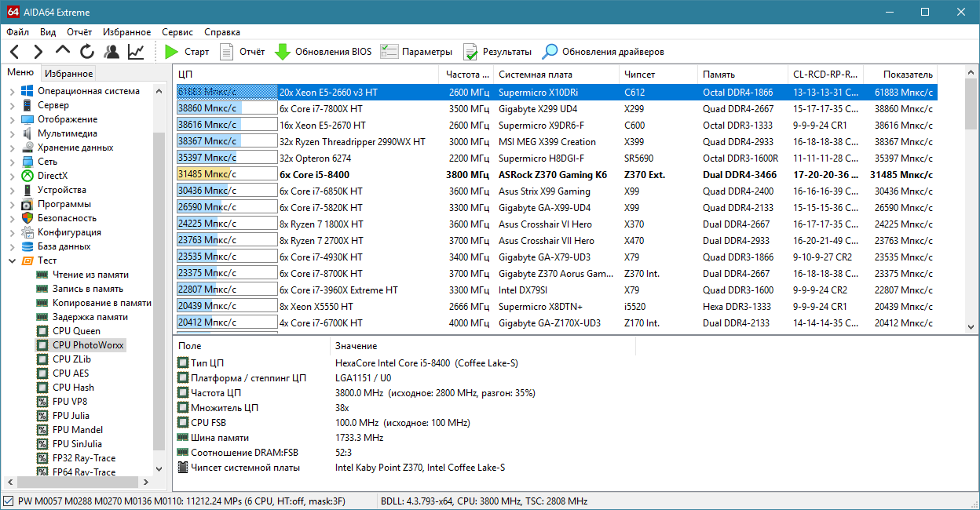Image resolution: width=980 pixels, height=510 pixels.
Task: Click Обновления BIOS toolbar button
Action: 323,52
